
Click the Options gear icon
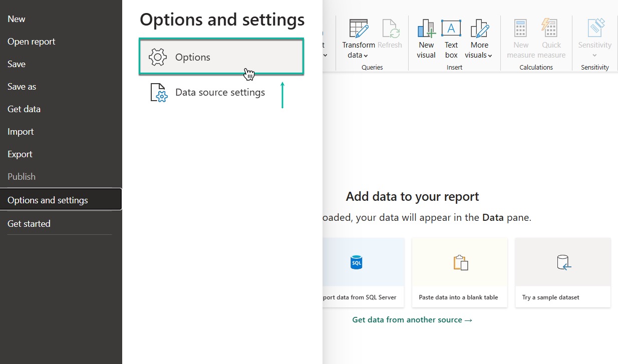click(x=158, y=57)
